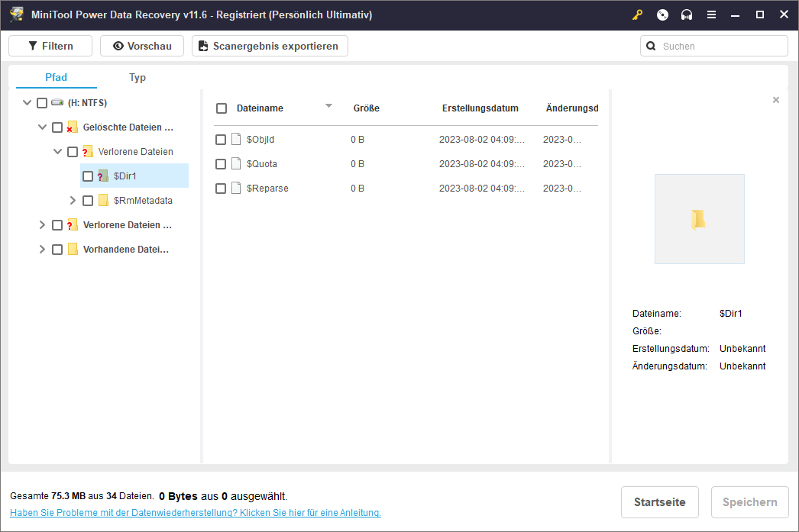Viewport: 799px width, 532px height.
Task: Click the Filtern button
Action: tap(50, 46)
